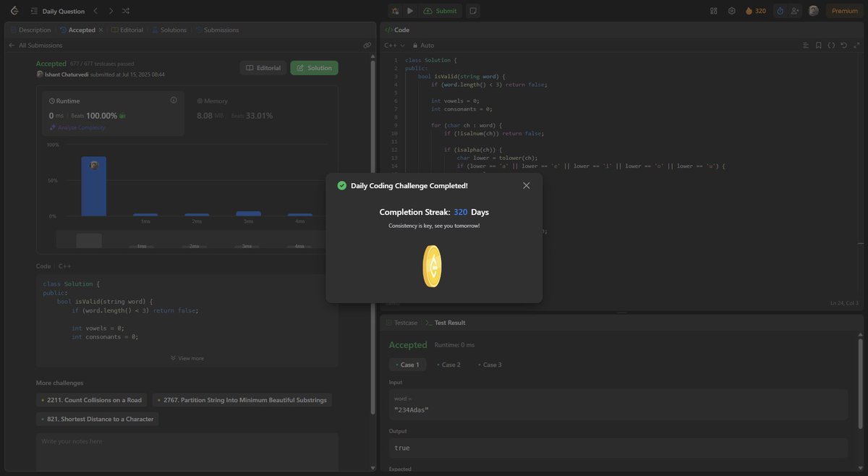This screenshot has width=868, height=476.
Task: Switch to the Description tab
Action: [x=30, y=30]
